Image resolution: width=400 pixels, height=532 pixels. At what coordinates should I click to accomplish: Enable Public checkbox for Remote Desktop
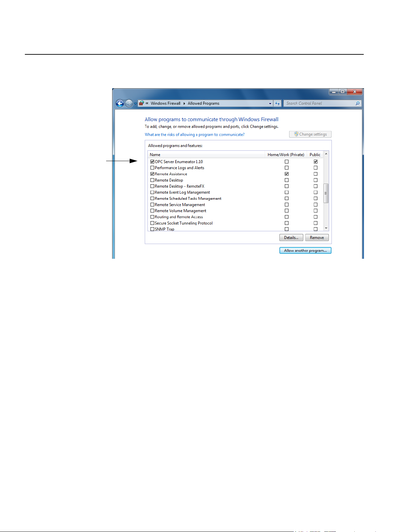315,180
